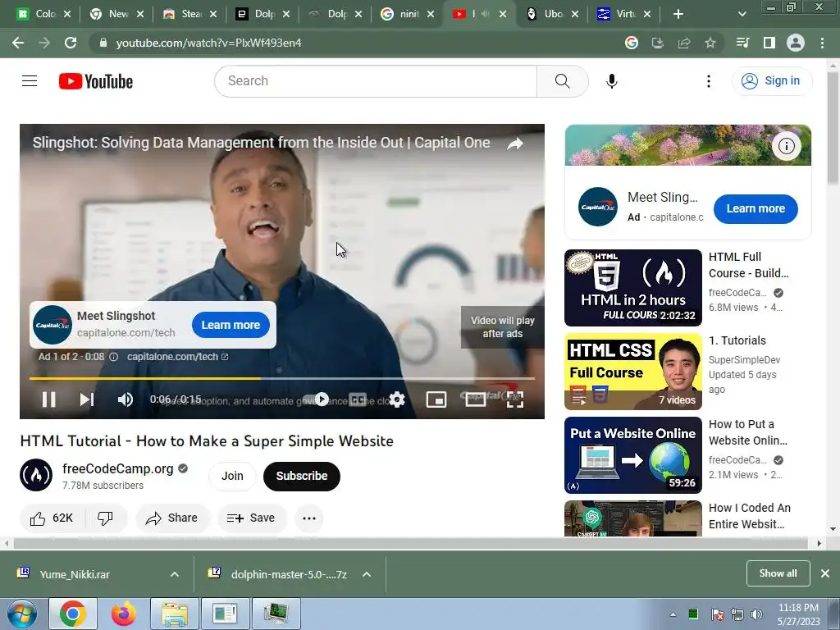Click Show all downloads

click(x=778, y=573)
